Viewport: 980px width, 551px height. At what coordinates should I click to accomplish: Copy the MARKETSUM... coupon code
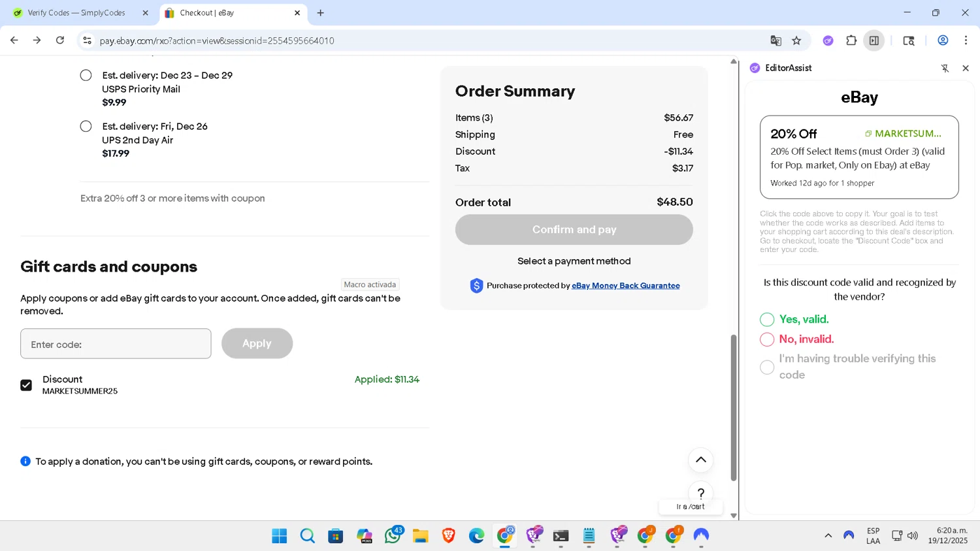[x=904, y=134]
